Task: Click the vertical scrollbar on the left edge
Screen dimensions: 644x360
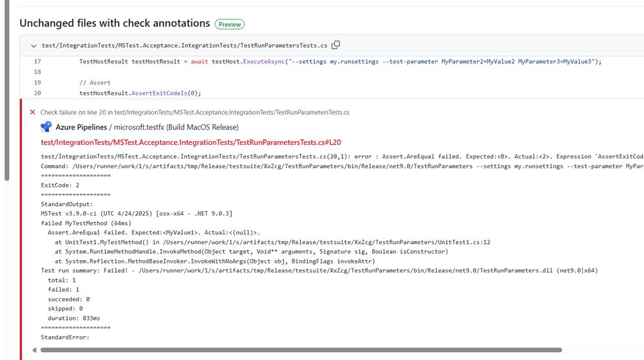Action: coord(6,90)
